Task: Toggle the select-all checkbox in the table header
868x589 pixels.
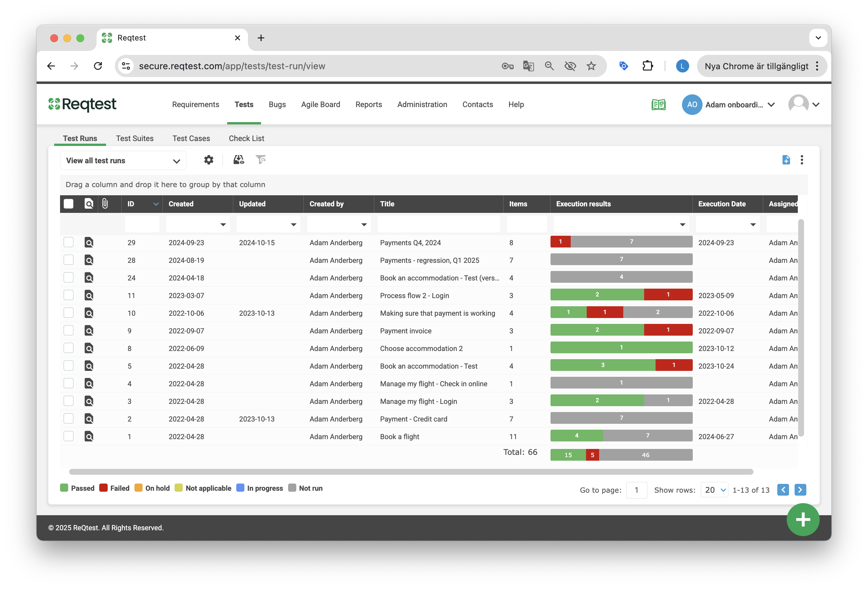Action: click(68, 204)
